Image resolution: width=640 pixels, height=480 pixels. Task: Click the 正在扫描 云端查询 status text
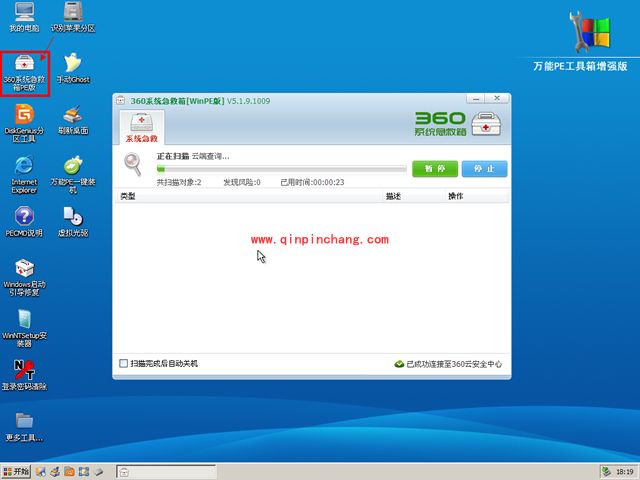tap(193, 156)
